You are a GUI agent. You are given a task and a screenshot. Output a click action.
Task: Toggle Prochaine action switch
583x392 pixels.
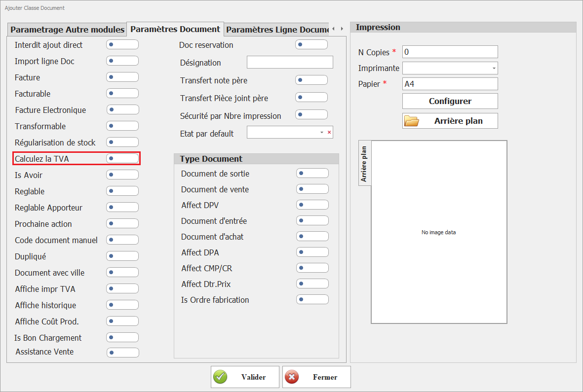(122, 224)
